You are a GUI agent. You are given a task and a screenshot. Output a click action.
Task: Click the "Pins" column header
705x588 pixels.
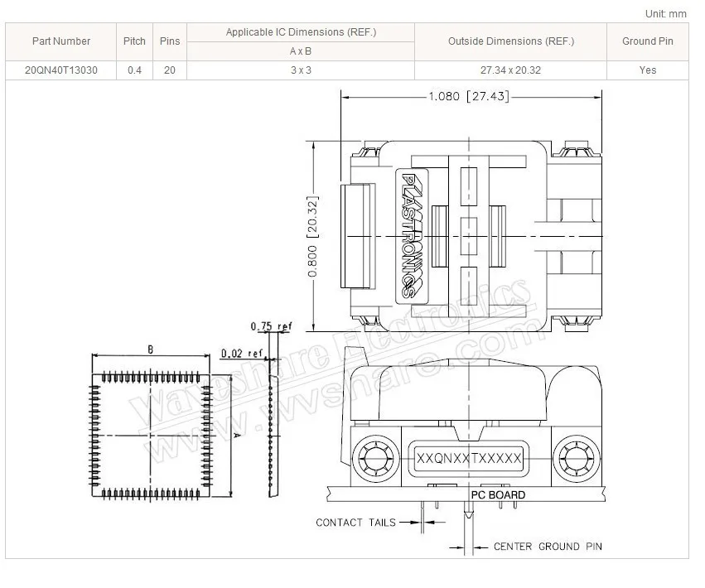click(170, 41)
